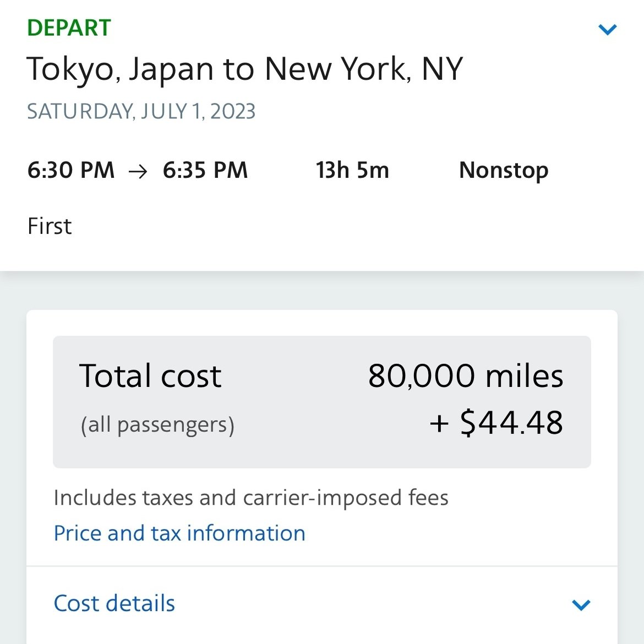Click the Cost details label
Screen dimensions: 644x644
click(x=114, y=603)
